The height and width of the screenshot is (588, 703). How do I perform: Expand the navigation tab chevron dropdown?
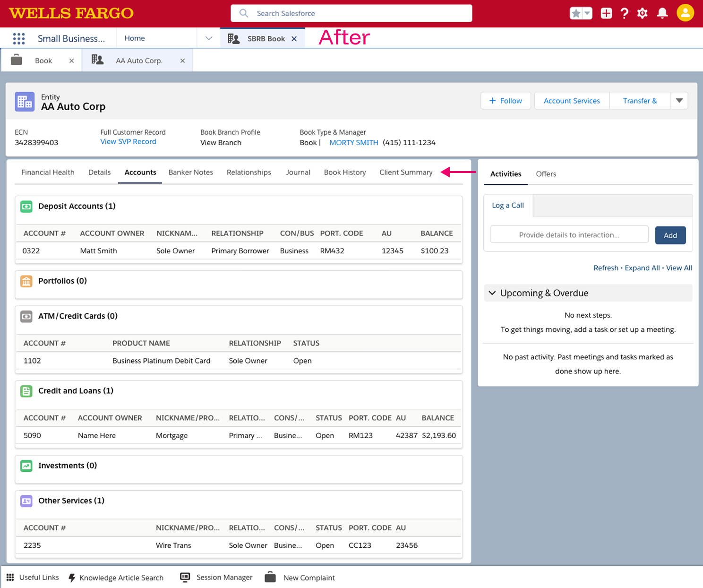click(209, 38)
